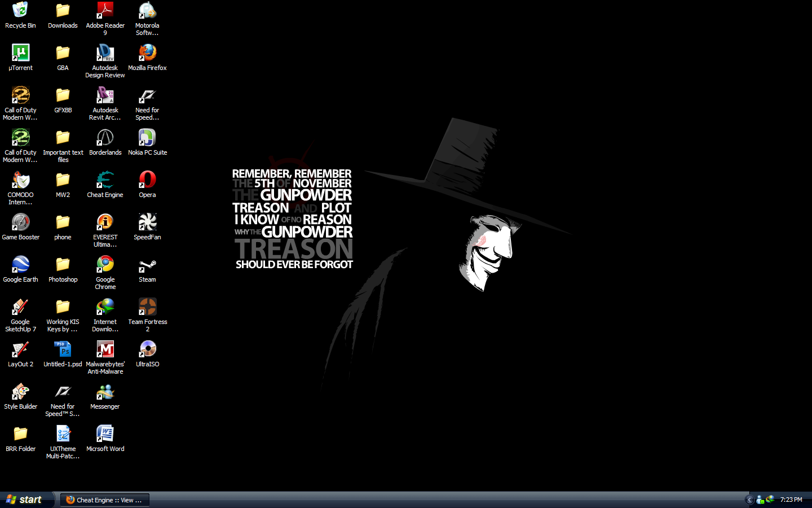The width and height of the screenshot is (812, 508).
Task: Launch the Opera browser
Action: click(x=147, y=185)
